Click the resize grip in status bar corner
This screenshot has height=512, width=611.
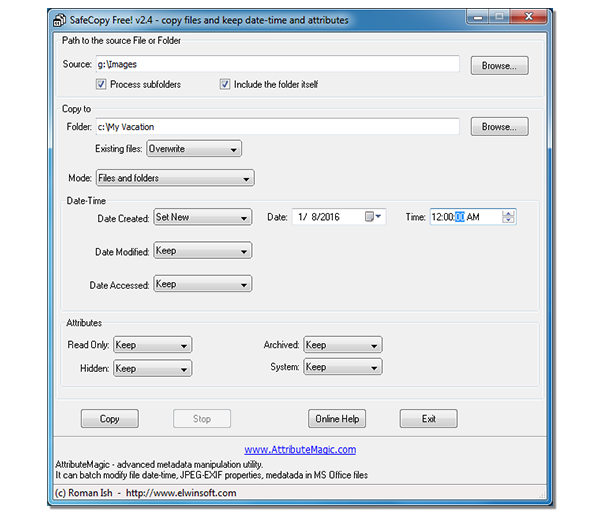[542, 494]
